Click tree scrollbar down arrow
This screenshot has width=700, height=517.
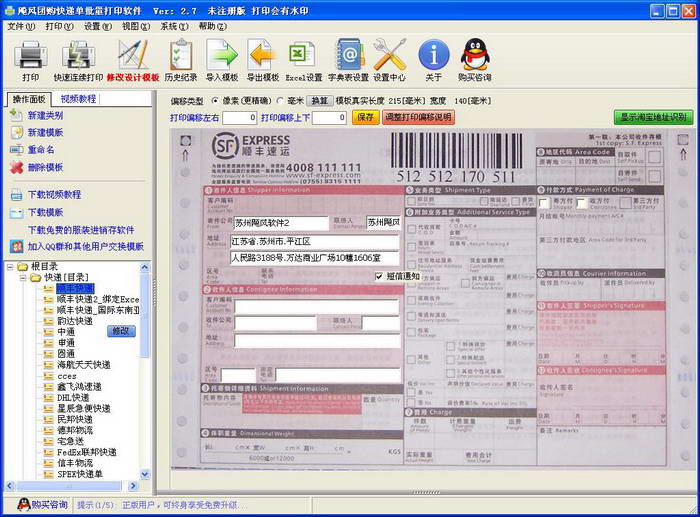click(x=145, y=474)
